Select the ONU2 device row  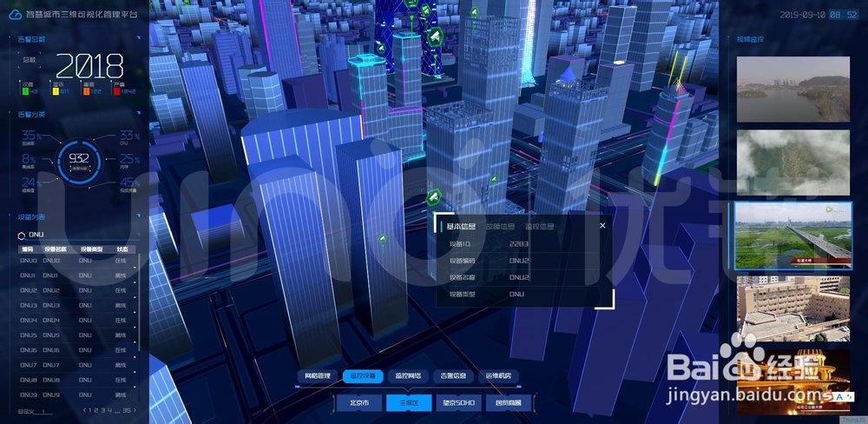pos(76,290)
